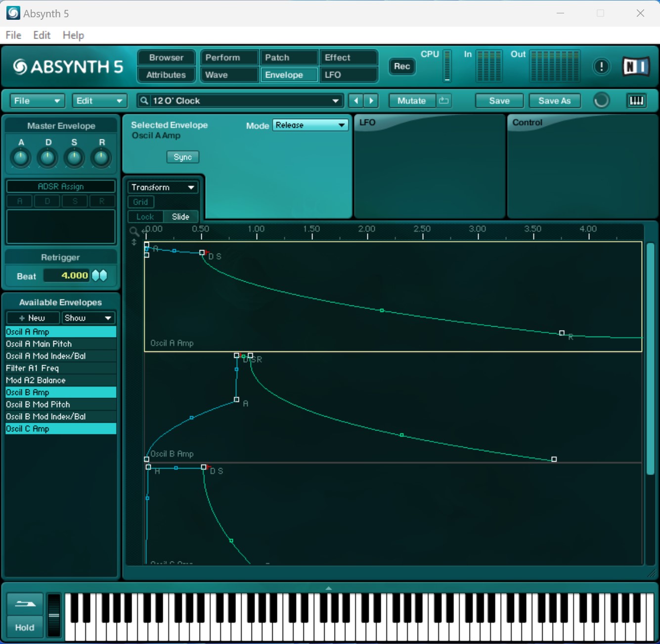
Task: Open the File menu in menu bar
Action: (x=13, y=35)
